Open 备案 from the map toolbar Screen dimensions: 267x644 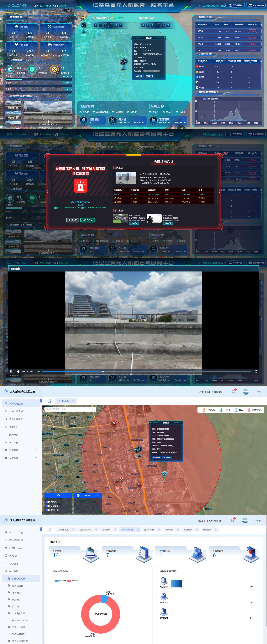[x=239, y=410]
